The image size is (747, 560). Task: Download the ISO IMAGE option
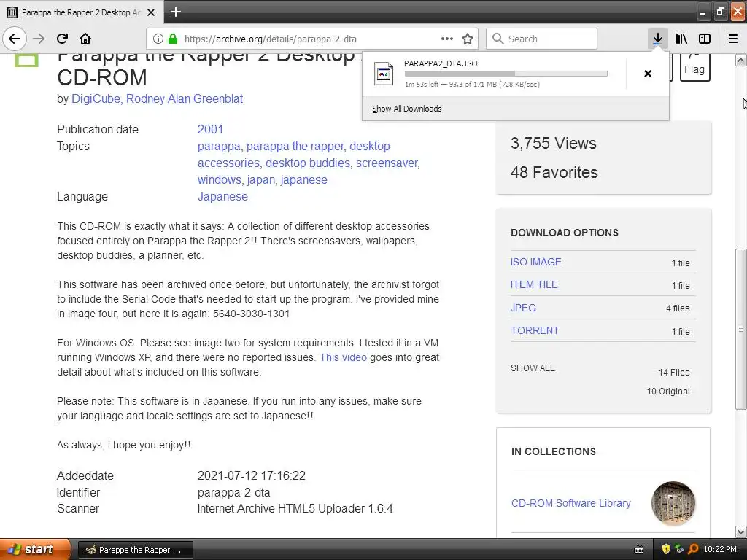(x=536, y=262)
